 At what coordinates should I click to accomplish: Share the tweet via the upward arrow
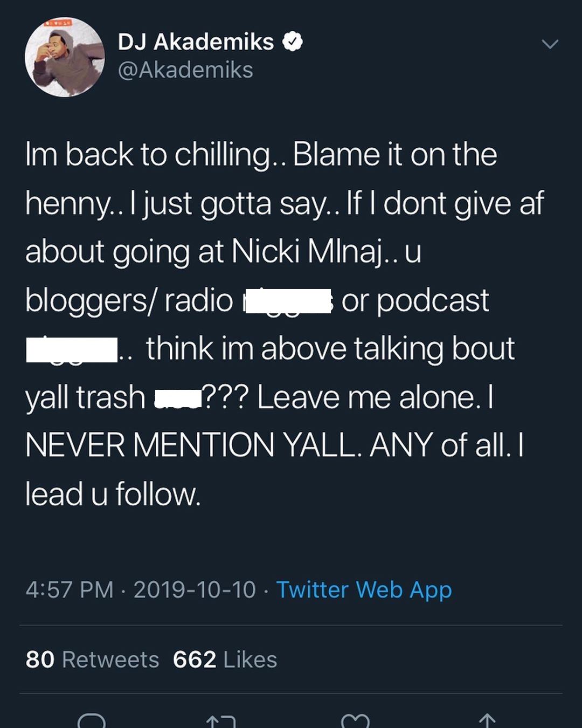point(487,721)
